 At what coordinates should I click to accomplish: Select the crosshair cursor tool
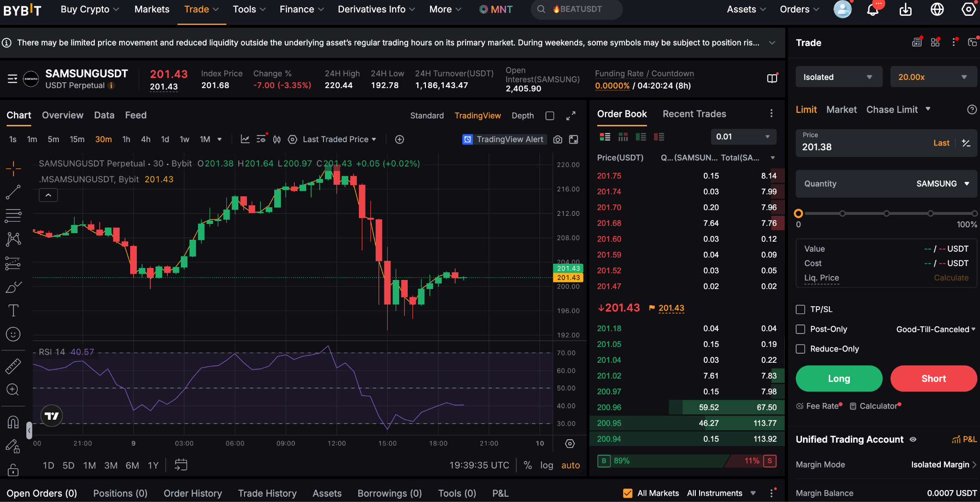[x=13, y=168]
